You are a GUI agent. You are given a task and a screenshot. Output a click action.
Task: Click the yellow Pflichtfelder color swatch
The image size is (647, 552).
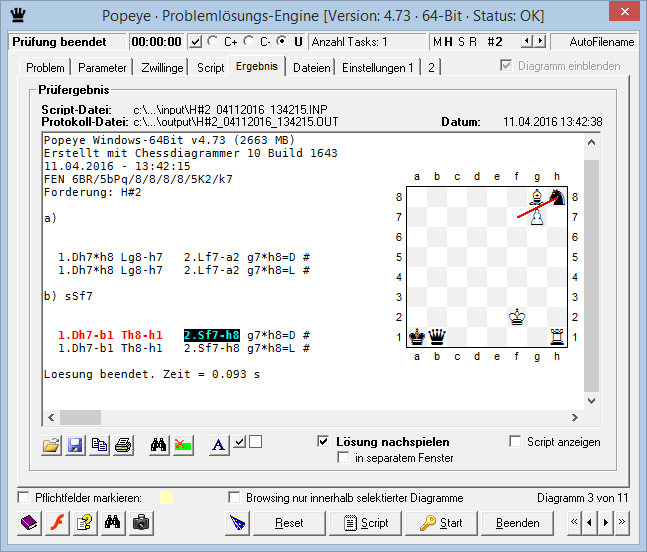coord(166,498)
